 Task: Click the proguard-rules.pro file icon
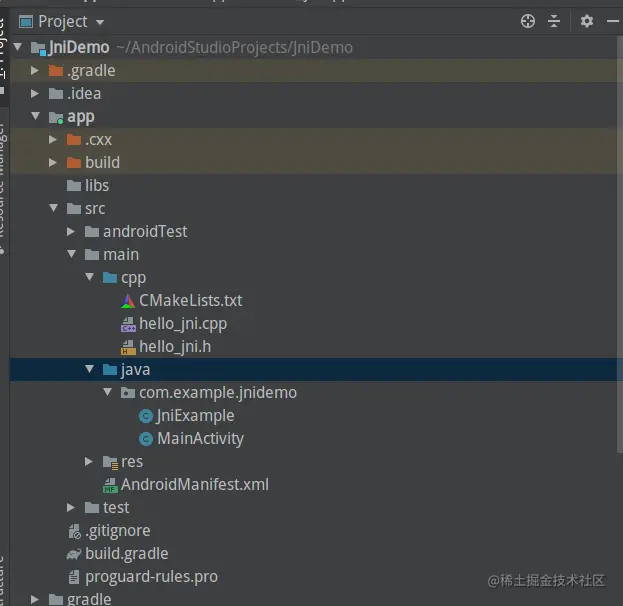tap(74, 577)
